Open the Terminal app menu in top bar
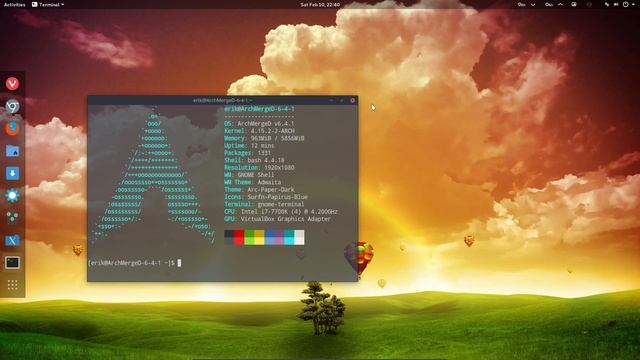This screenshot has width=640, height=360. click(x=48, y=4)
